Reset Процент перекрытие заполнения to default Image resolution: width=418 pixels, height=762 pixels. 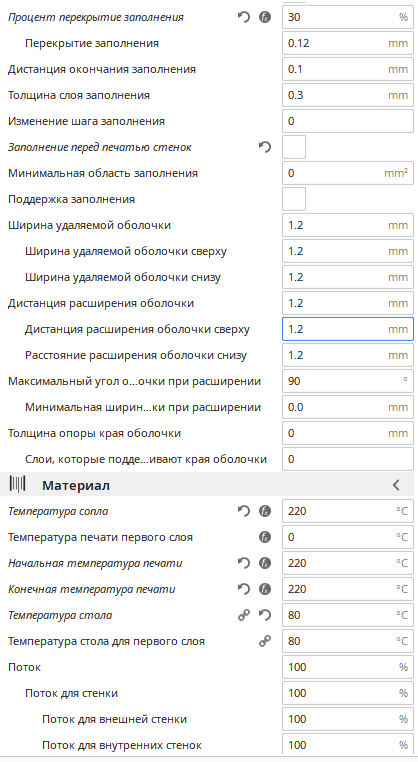click(244, 17)
